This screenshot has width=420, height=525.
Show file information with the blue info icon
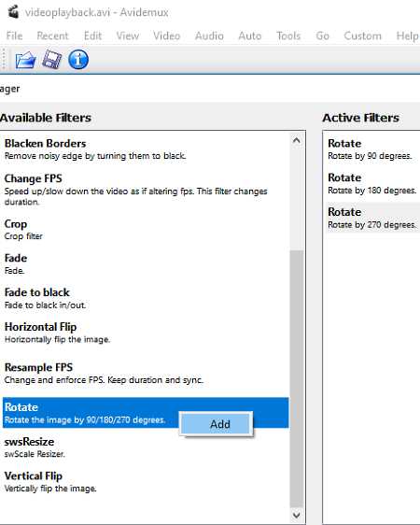[x=78, y=60]
